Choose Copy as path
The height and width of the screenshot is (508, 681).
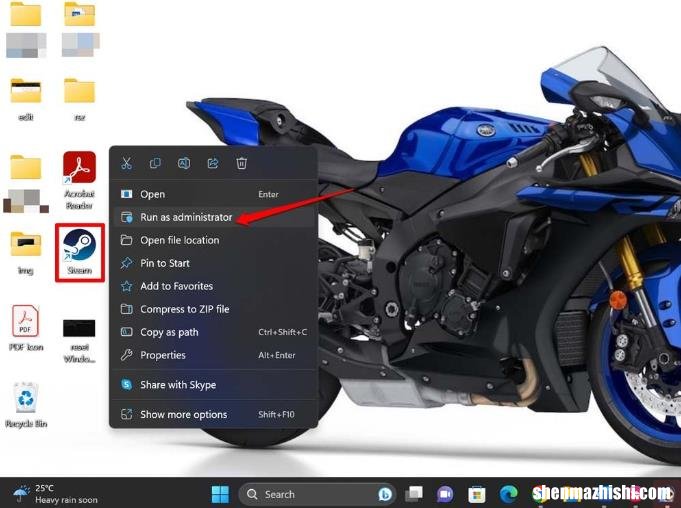[213, 332]
